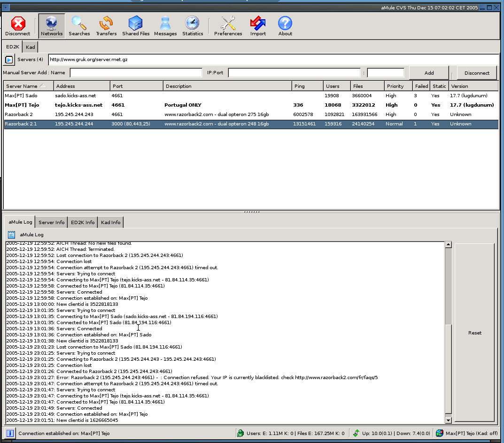Switch to the Server Info tab

[52, 222]
